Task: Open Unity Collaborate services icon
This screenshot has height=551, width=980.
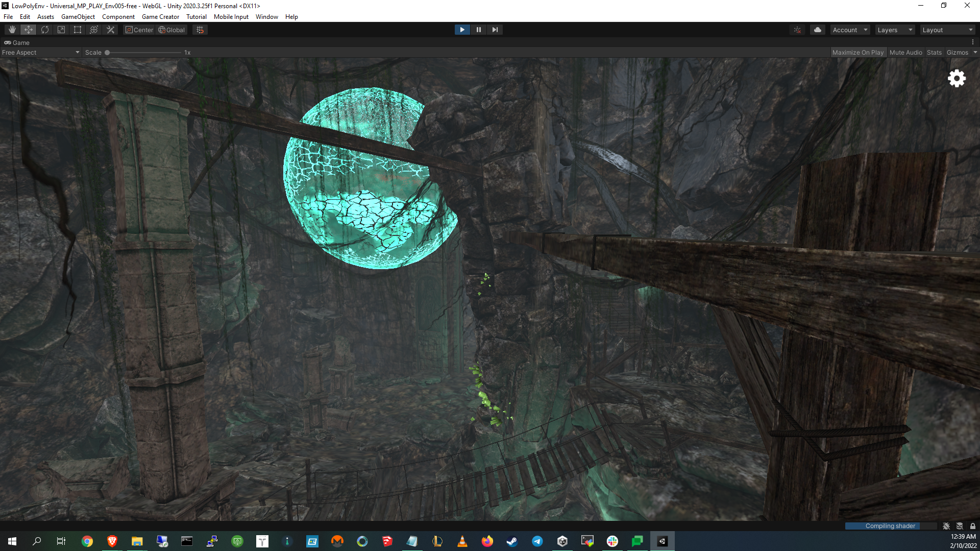Action: [x=797, y=30]
